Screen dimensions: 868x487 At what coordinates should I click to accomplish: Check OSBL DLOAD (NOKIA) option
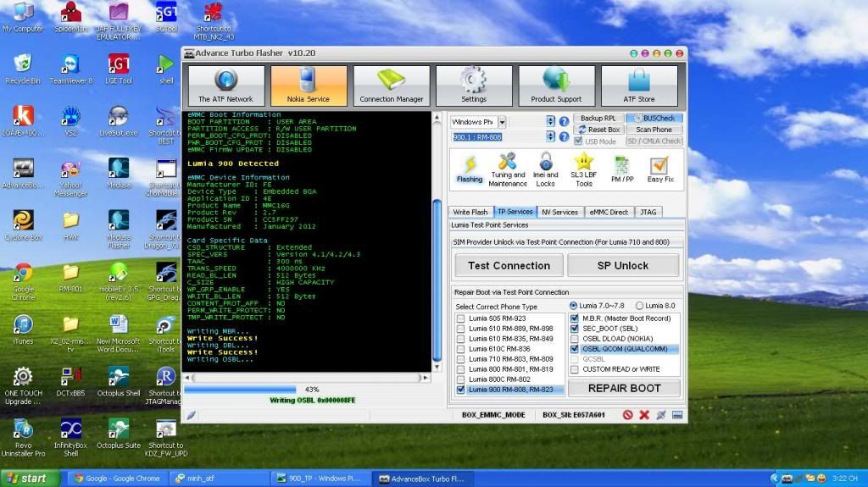coord(575,339)
